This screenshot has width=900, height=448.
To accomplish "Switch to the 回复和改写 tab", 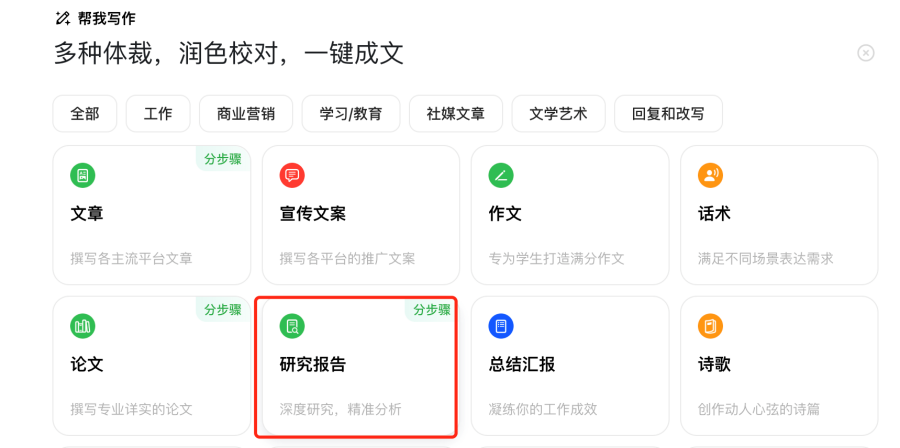I will click(668, 114).
